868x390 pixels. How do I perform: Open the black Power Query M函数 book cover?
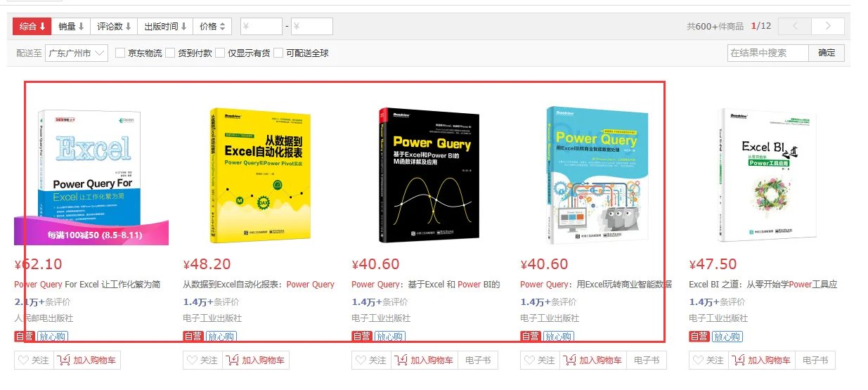tap(428, 176)
